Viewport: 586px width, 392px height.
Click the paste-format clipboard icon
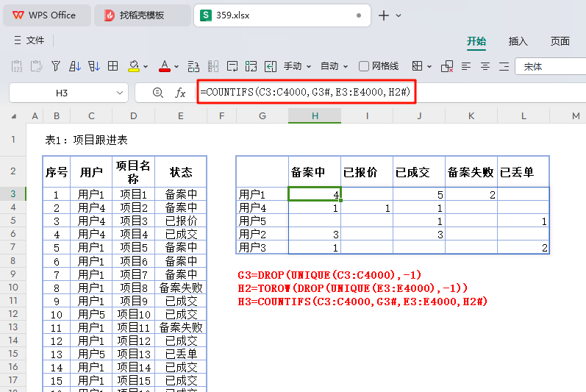(x=36, y=66)
